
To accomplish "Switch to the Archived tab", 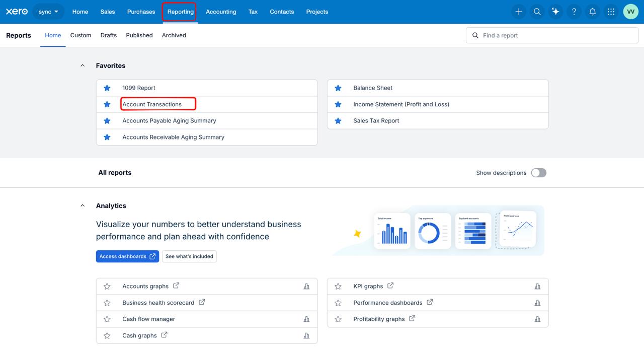I will 174,35.
